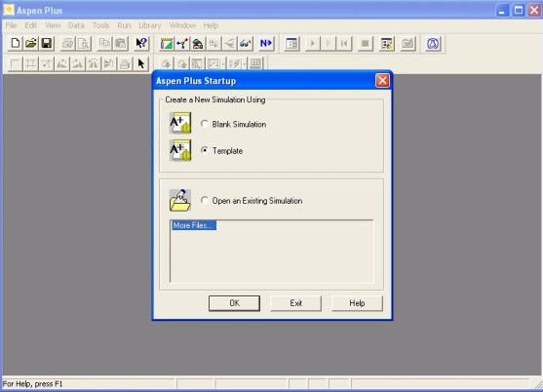Click the Blank Simulation A+ icon

coord(180,123)
